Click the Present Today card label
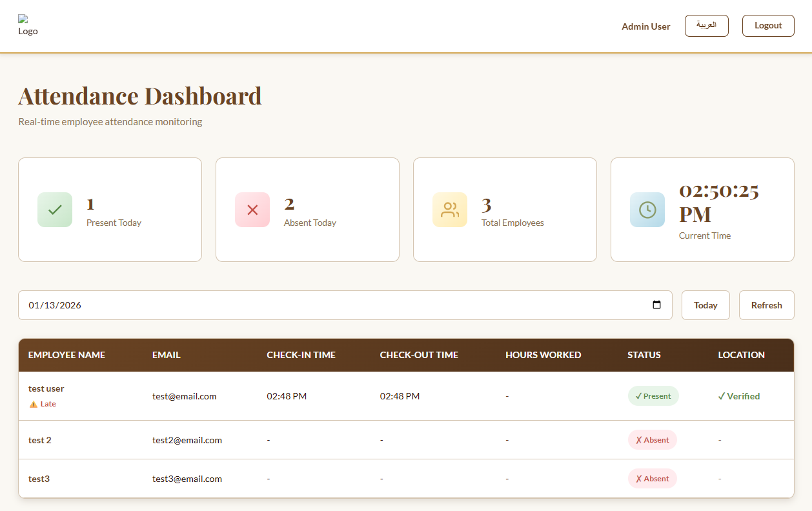Viewport: 812px width, 511px height. (114, 223)
